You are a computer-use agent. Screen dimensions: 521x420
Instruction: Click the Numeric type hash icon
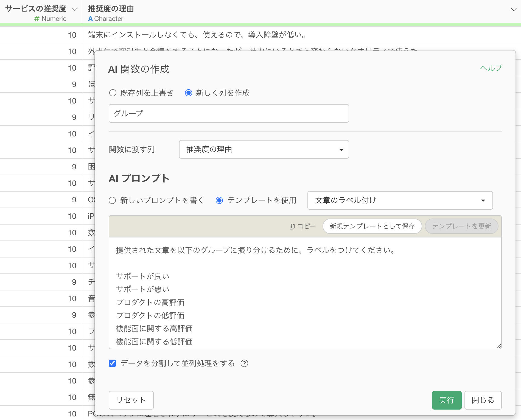click(37, 19)
